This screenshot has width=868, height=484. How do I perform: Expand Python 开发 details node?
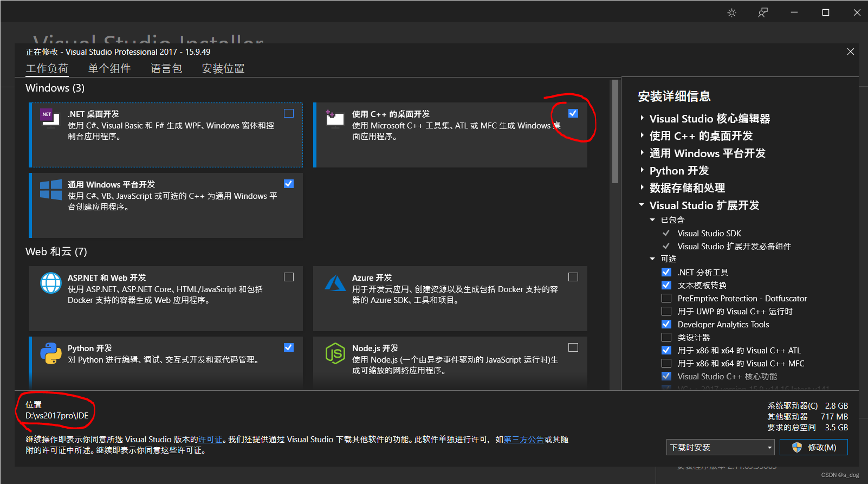642,170
